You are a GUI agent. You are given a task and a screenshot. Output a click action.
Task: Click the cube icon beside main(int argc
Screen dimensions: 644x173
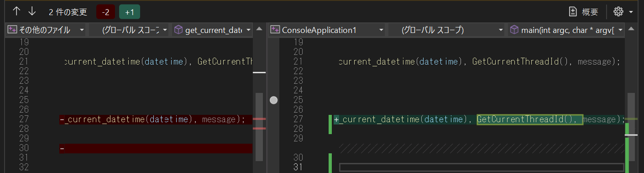click(514, 30)
